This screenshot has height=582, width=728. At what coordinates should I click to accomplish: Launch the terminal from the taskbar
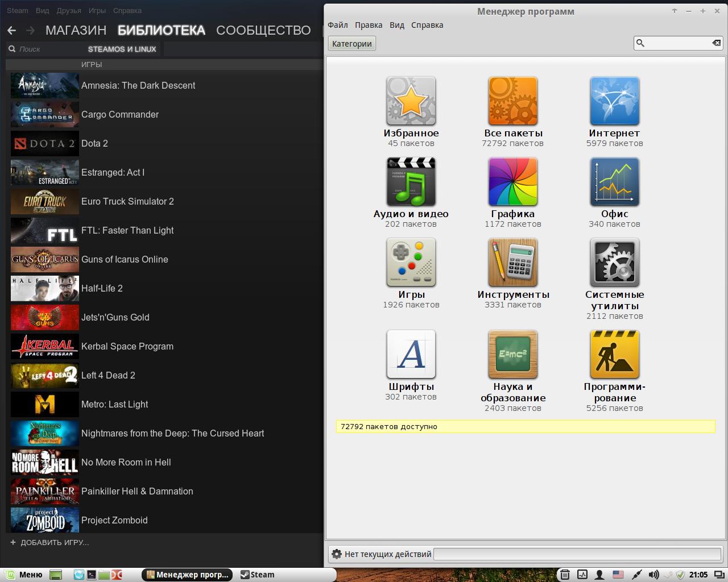coord(91,575)
